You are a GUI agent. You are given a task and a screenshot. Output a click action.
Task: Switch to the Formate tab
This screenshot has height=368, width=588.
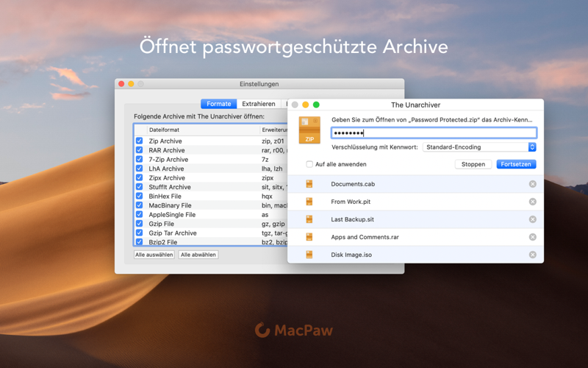(218, 104)
